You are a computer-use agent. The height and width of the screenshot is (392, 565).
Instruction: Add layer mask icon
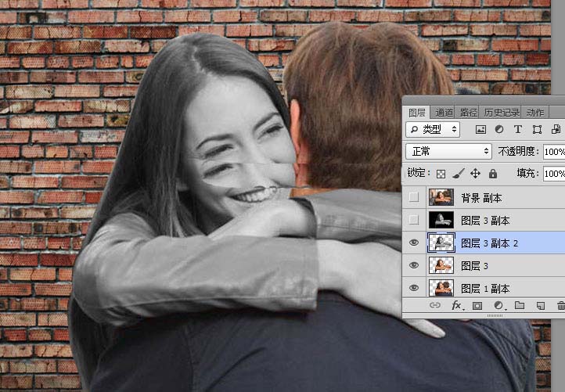pyautogui.click(x=477, y=306)
